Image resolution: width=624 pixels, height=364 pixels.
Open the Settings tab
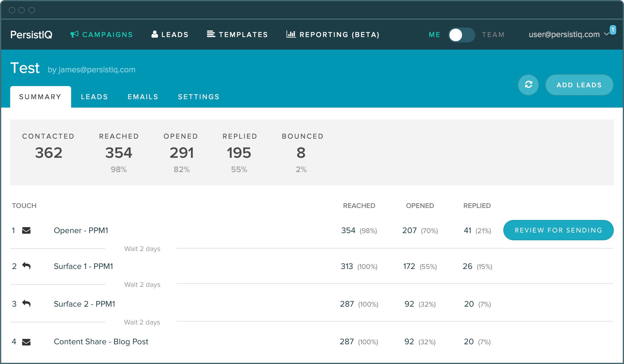click(x=198, y=97)
